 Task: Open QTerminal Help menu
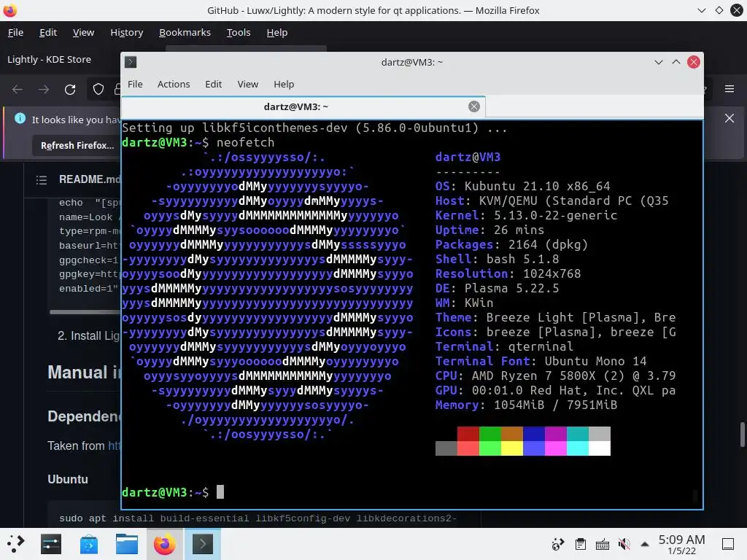click(284, 85)
